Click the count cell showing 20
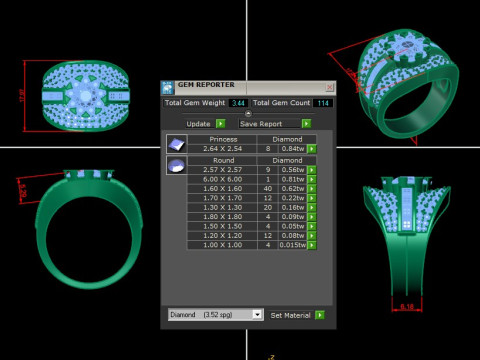Image resolution: width=480 pixels, height=360 pixels. coord(268,207)
